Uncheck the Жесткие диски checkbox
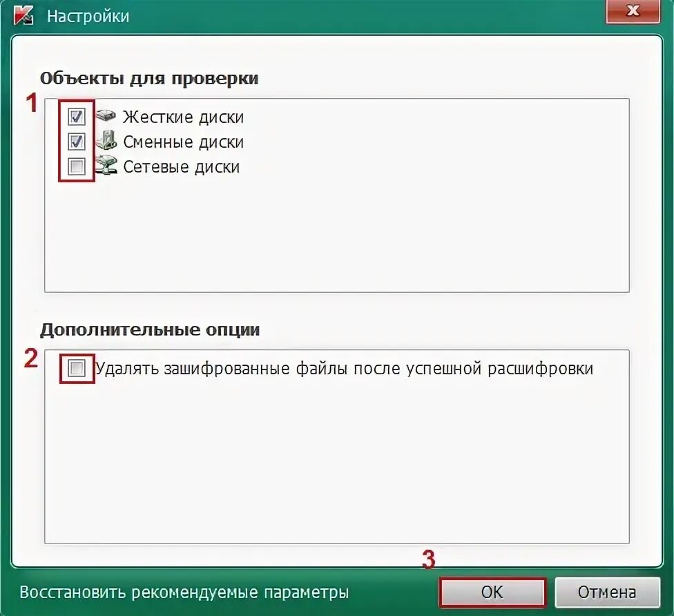 77,116
